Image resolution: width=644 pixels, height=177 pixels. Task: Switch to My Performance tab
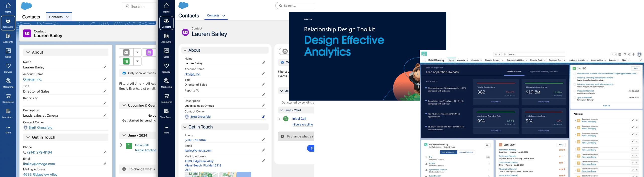pyautogui.click(x=514, y=72)
